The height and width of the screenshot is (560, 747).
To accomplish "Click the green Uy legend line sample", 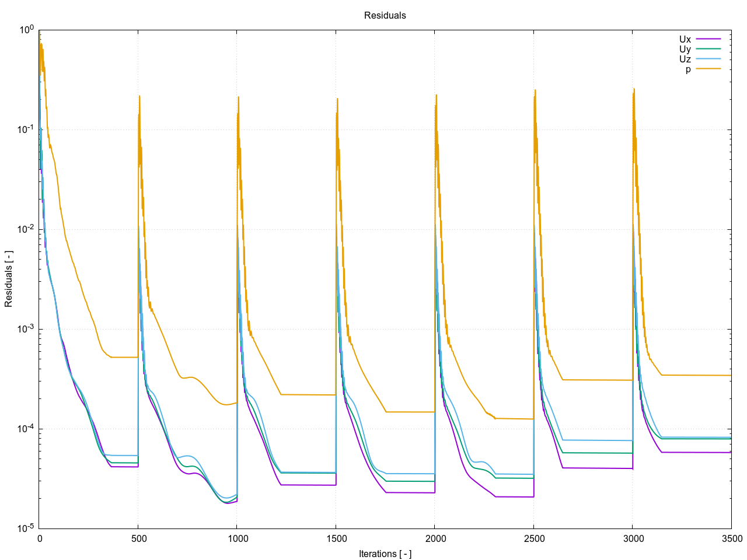I will [708, 49].
